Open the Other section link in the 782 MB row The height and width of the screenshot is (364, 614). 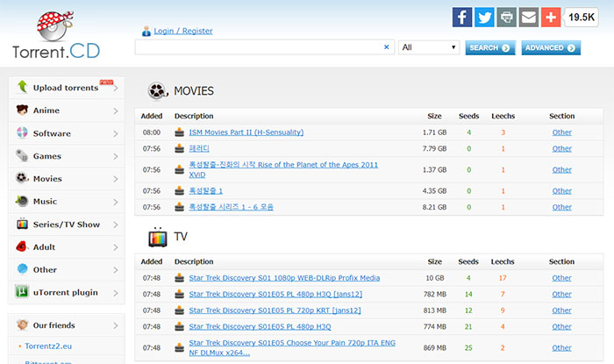562,295
